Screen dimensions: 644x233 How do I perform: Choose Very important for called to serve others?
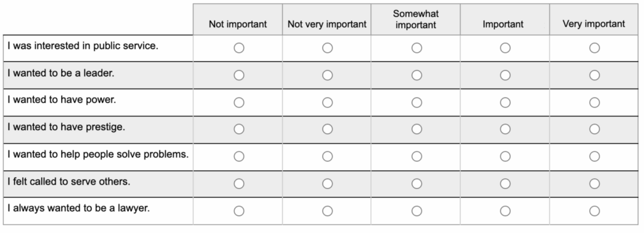(x=594, y=183)
